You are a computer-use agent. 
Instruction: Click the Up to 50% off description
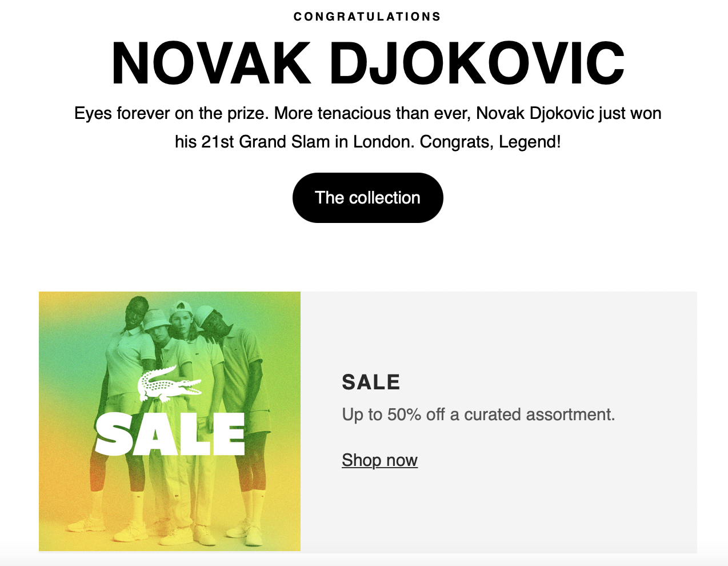coord(478,414)
